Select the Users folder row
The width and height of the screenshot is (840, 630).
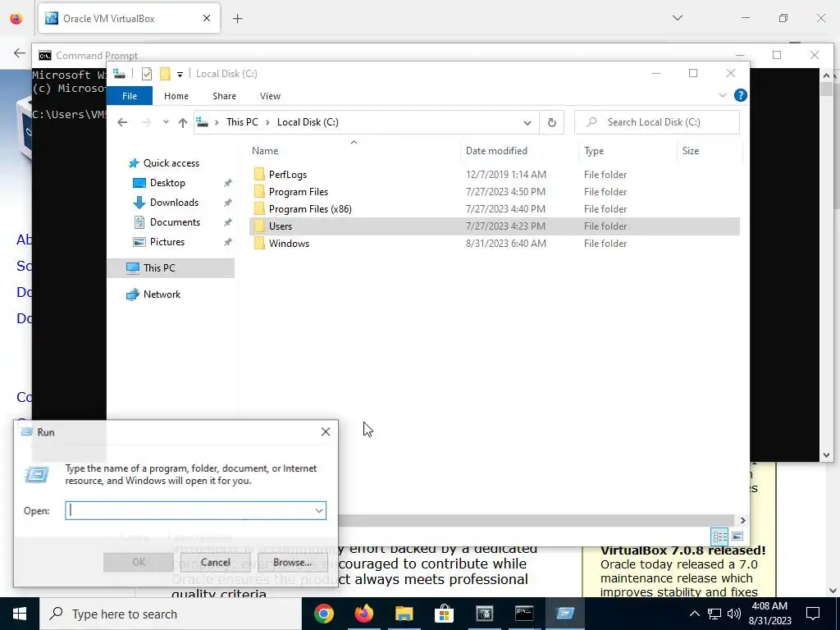click(495, 226)
